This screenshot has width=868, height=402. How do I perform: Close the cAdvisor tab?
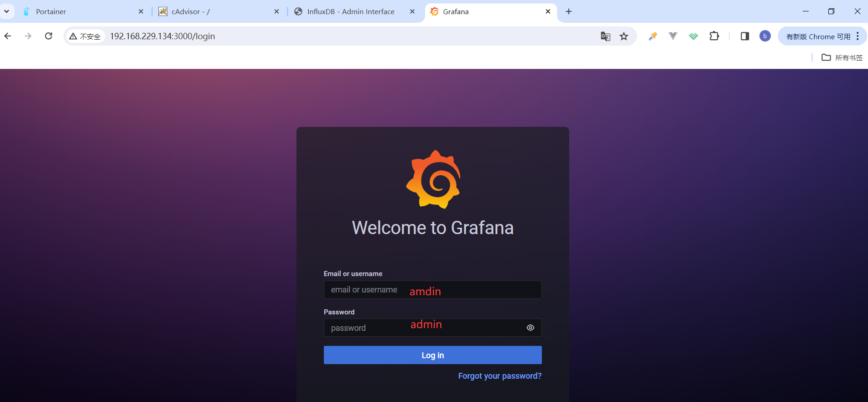[x=276, y=11]
